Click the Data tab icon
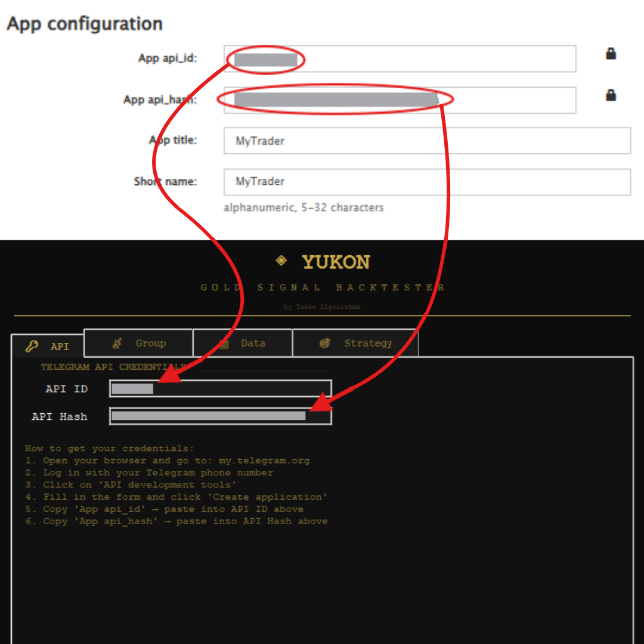644x644 pixels. [x=224, y=343]
